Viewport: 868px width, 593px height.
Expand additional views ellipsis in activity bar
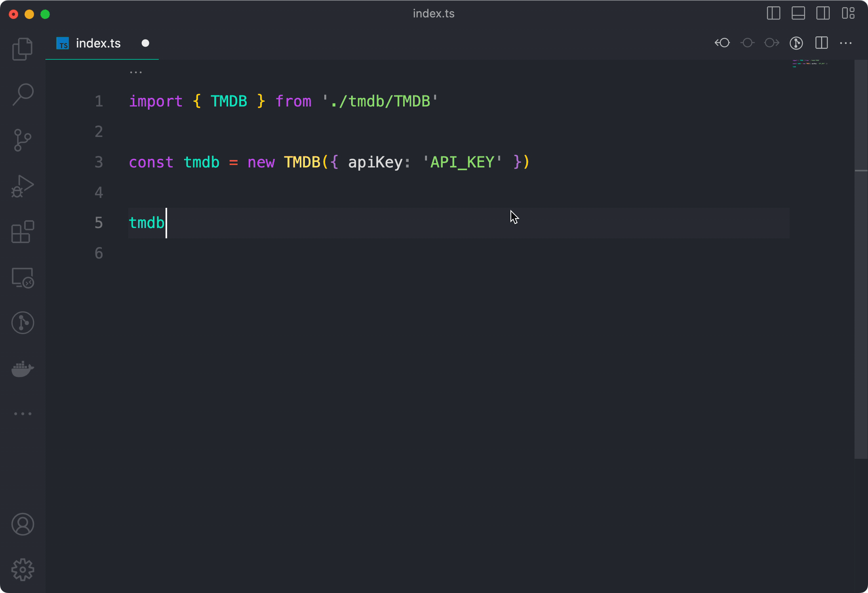[x=23, y=414]
